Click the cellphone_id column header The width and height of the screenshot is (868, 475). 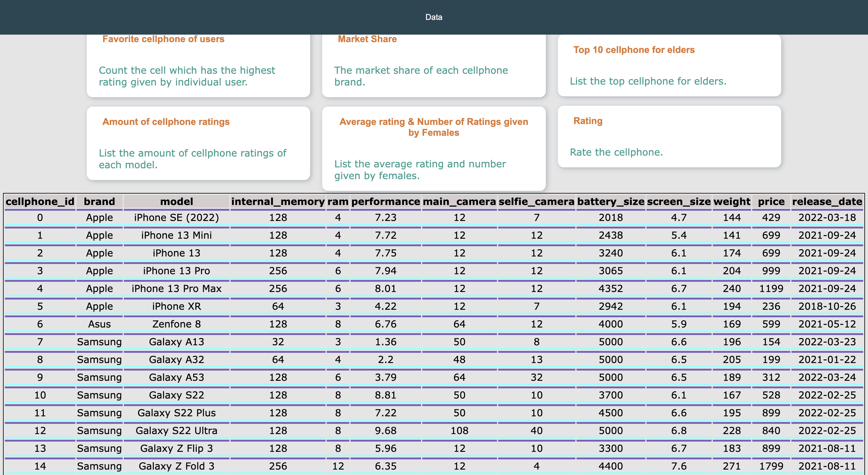pos(40,201)
